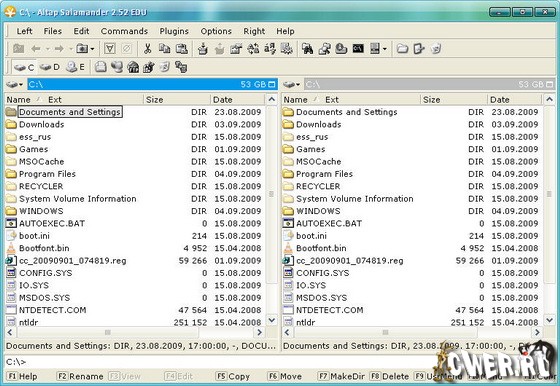Screen dimensions: 560x386
Task: Select the Program Files folder in left panel
Action: (x=47, y=174)
